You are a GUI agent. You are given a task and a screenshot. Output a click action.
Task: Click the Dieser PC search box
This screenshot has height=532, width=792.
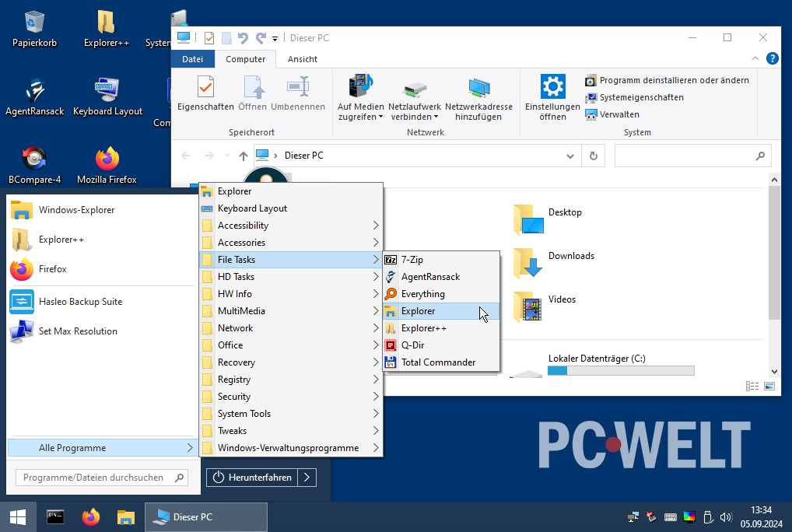click(x=692, y=156)
